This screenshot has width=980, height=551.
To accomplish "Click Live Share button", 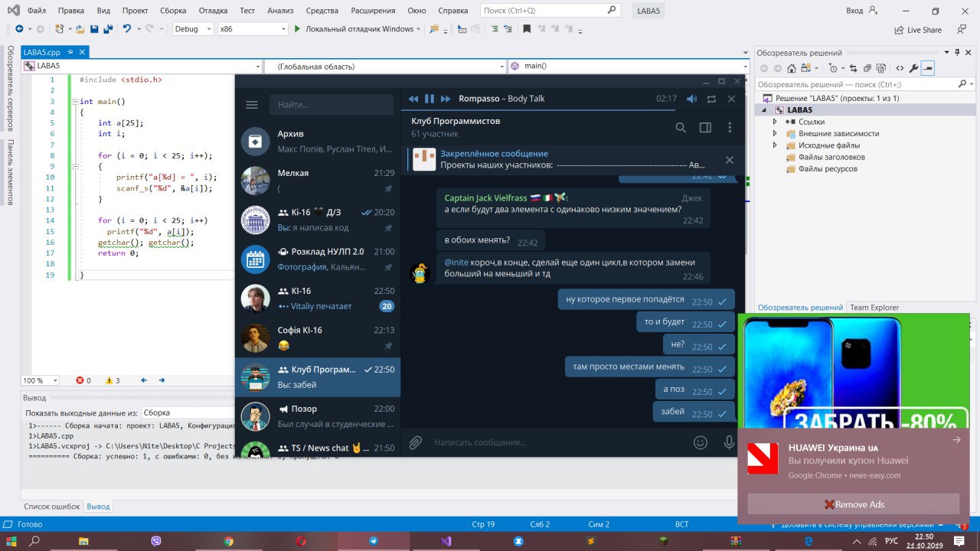I will (918, 30).
